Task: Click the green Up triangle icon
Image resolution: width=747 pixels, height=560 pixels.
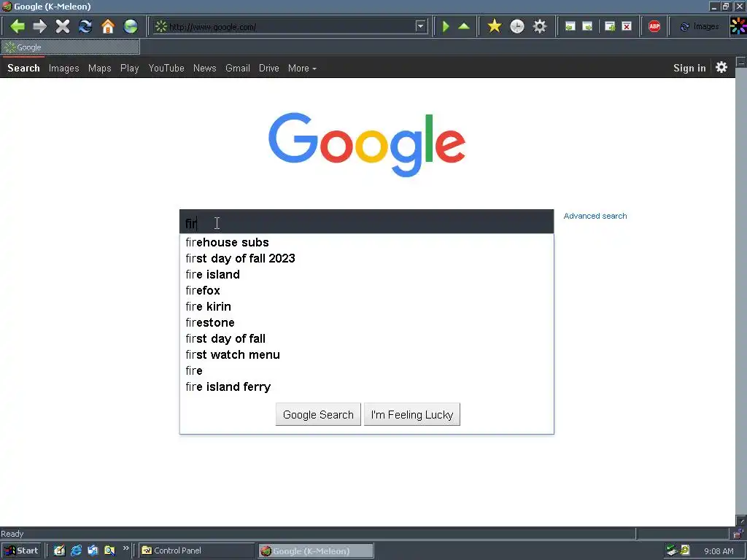Action: pyautogui.click(x=464, y=26)
